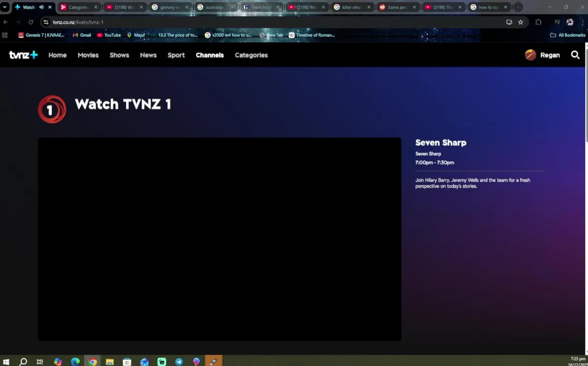
Task: Open the Chrome profile avatar
Action: (570, 22)
